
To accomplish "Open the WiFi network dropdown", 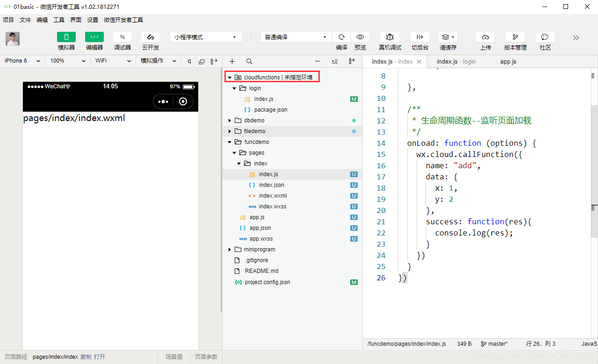I will click(x=113, y=61).
